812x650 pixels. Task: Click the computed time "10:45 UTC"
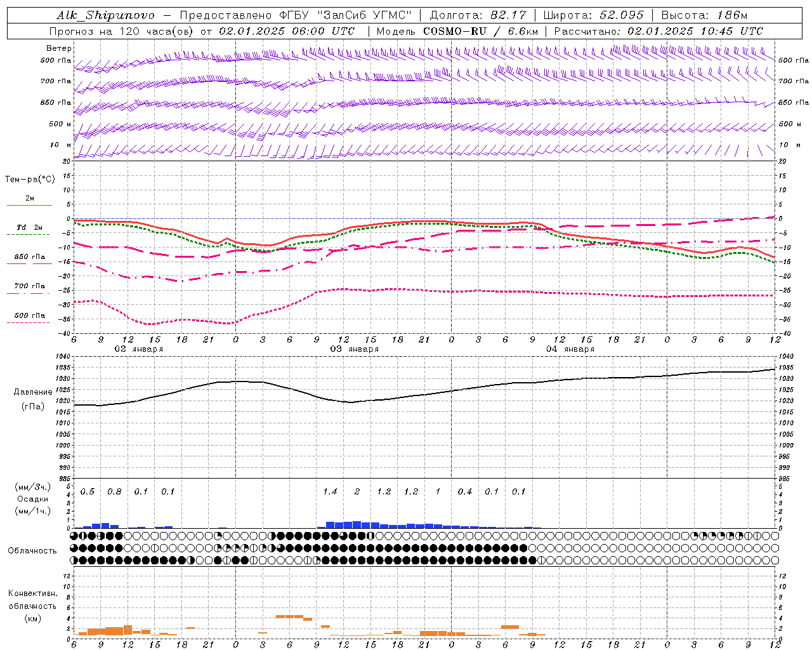732,31
